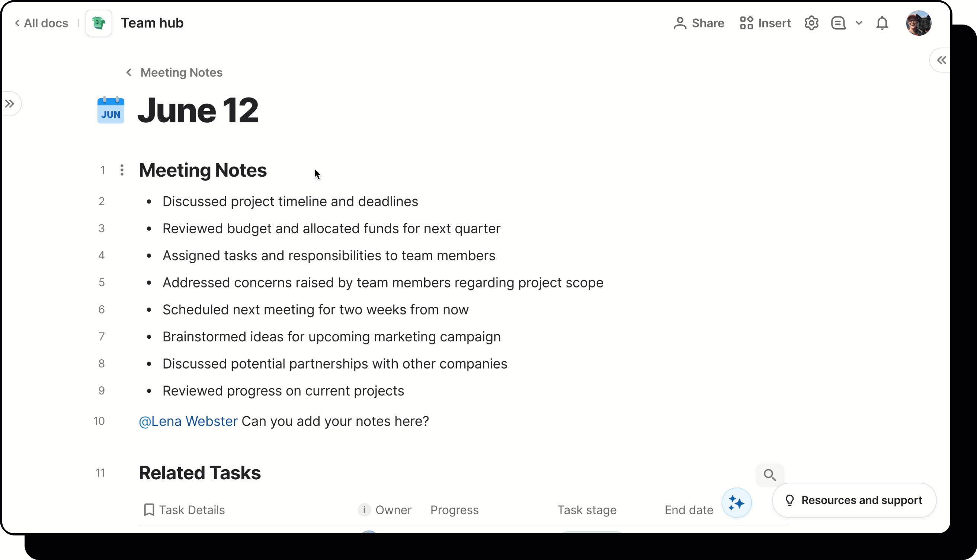The height and width of the screenshot is (560, 977).
Task: Go back to All docs
Action: (x=42, y=23)
